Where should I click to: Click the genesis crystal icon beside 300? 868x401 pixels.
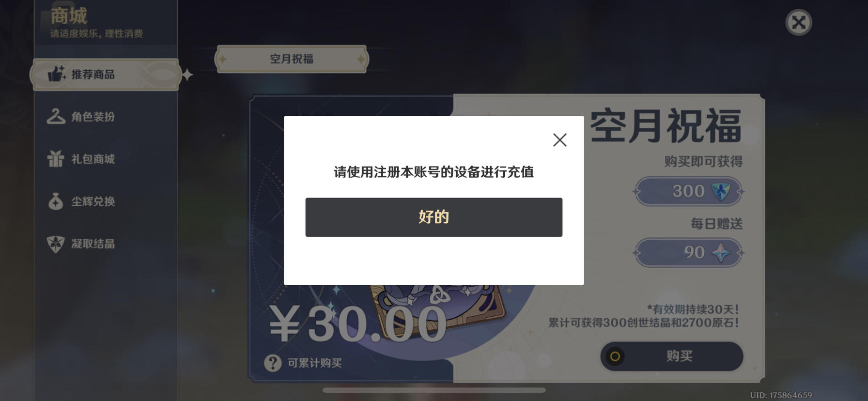pos(720,191)
